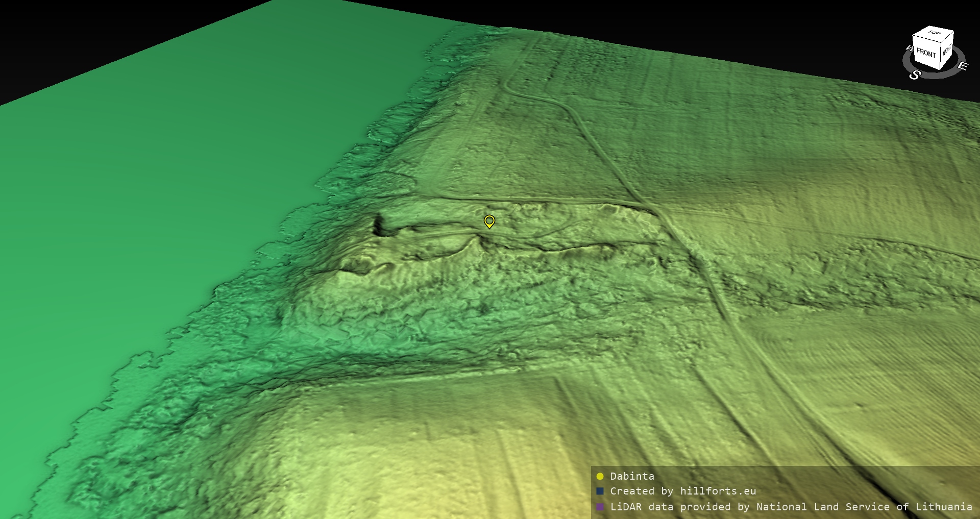Click the road crossing right of the pin
The image size is (980, 519).
(x=655, y=210)
